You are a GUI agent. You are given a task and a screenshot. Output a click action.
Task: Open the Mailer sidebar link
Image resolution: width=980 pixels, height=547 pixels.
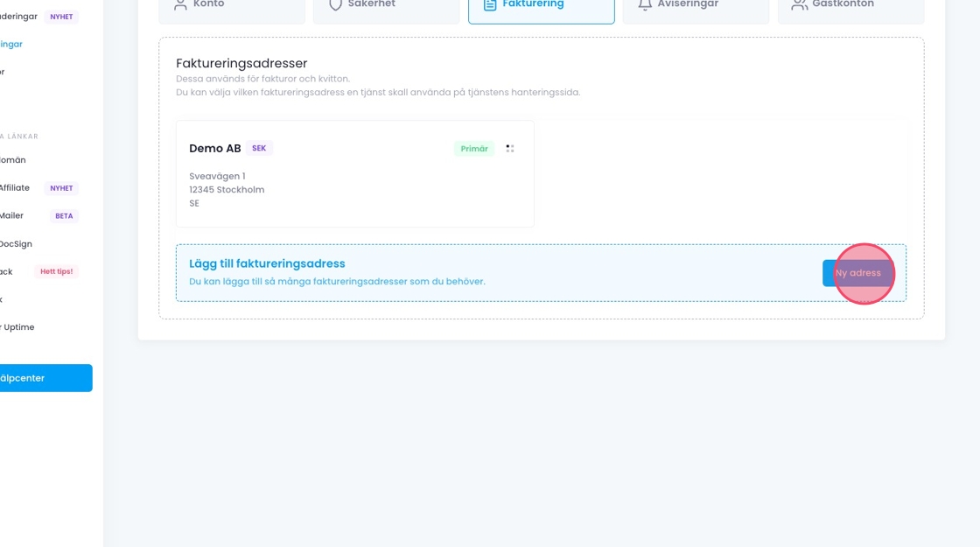tap(11, 216)
